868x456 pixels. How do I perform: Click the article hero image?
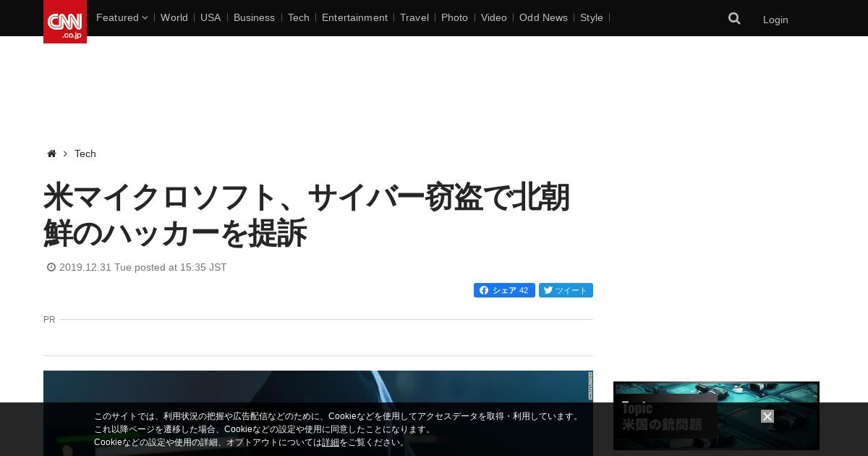click(318, 413)
